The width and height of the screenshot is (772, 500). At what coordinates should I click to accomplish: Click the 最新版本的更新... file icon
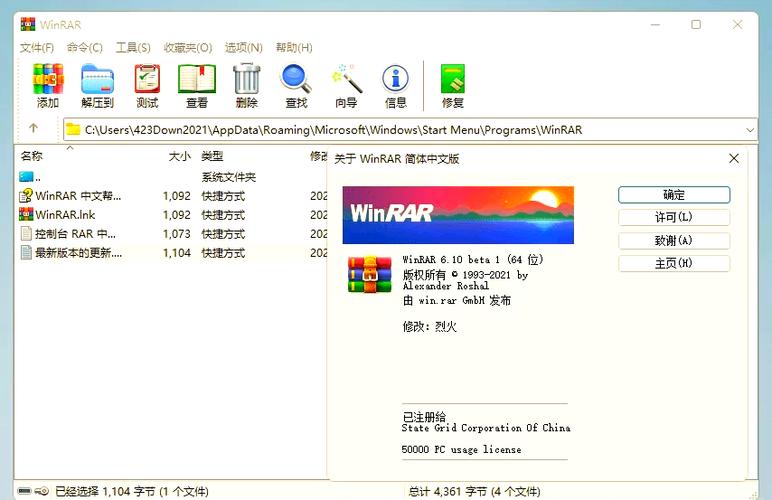(26, 252)
